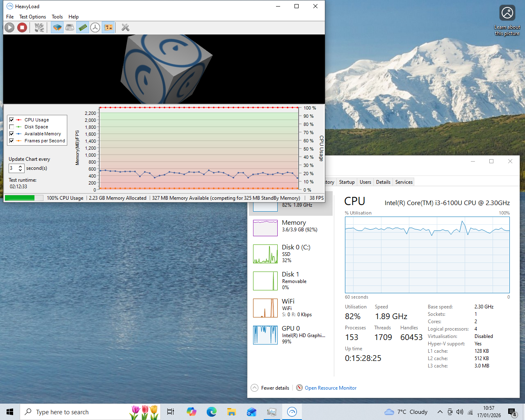The image size is (525, 420).
Task: Toggle the GPU stress test icon
Action: click(x=109, y=27)
